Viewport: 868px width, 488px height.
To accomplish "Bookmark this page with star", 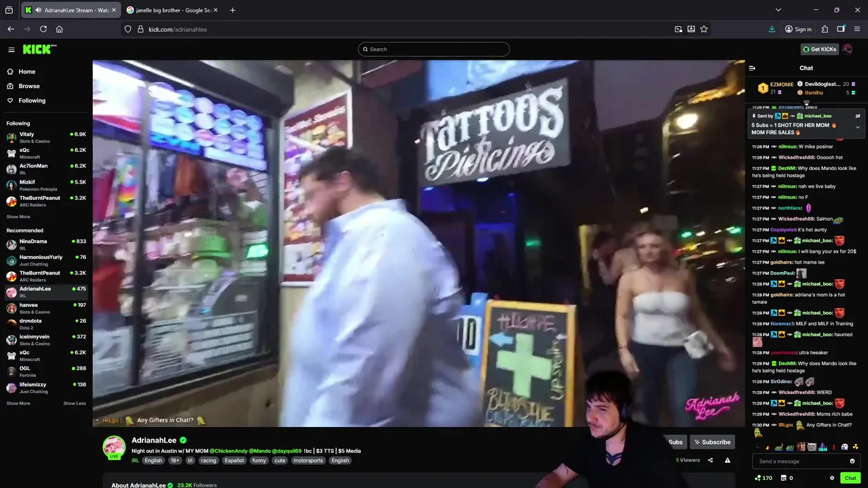I will (704, 29).
